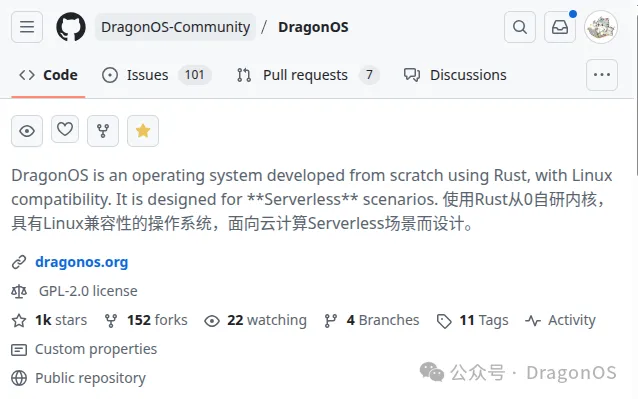This screenshot has width=638, height=399.
Task: Fork the repository using fork icon button
Action: pyautogui.click(x=103, y=131)
